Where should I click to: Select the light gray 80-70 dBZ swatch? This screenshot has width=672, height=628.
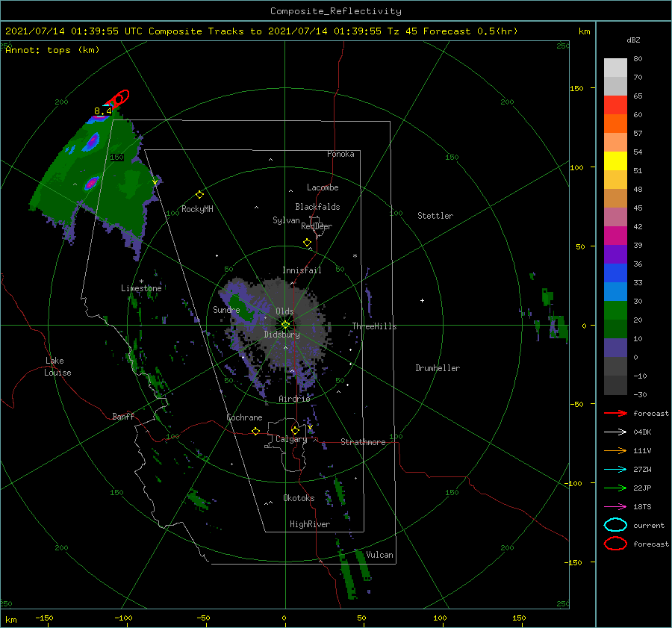click(x=615, y=68)
